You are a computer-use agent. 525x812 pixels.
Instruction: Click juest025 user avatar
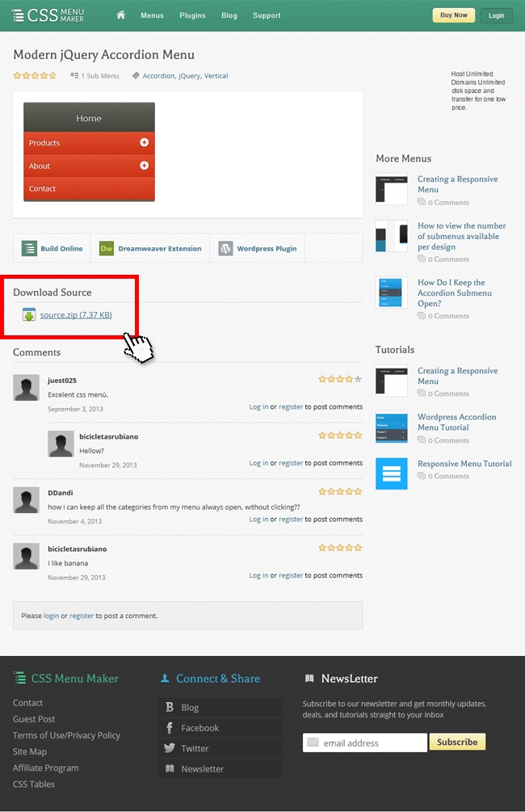pyautogui.click(x=26, y=387)
